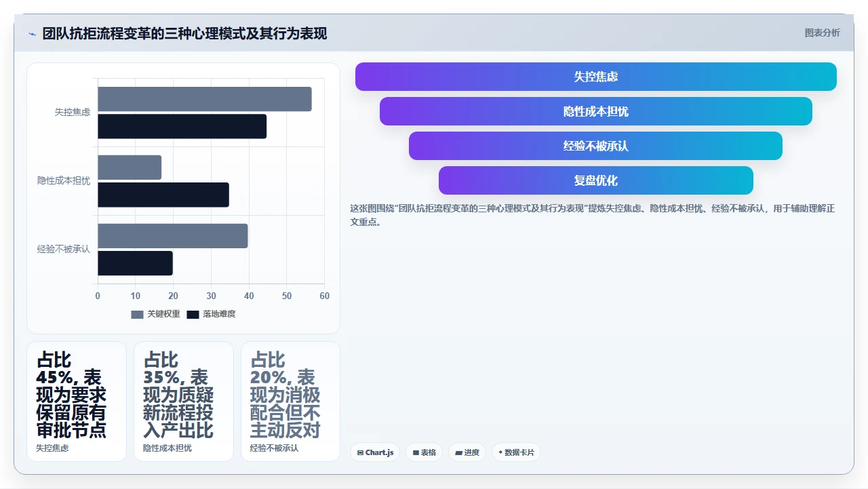Click the 隐性成本担忧 y-axis label
This screenshot has width=868, height=489.
64,181
